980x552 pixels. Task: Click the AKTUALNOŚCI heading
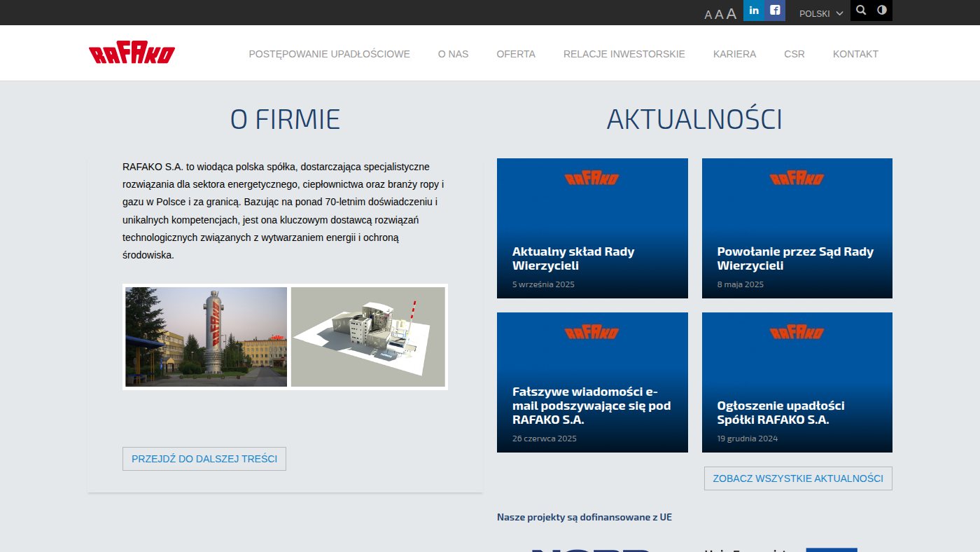(694, 120)
